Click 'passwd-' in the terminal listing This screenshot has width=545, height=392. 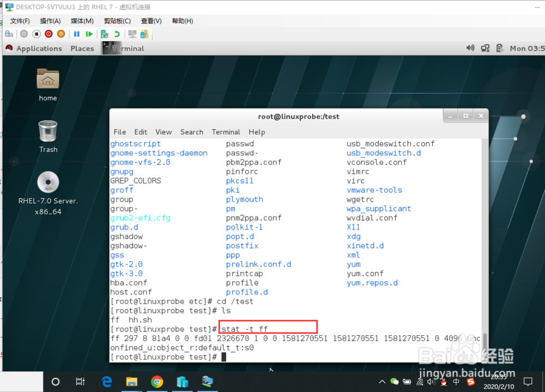point(242,153)
